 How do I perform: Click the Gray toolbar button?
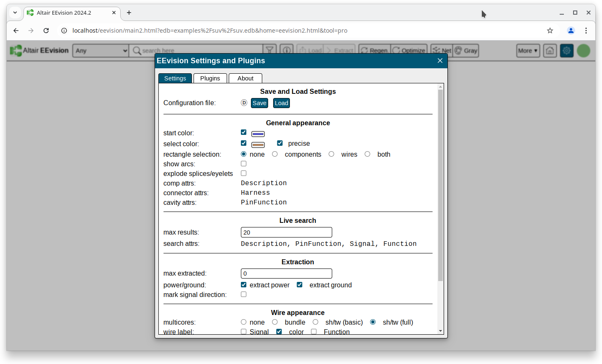(466, 51)
